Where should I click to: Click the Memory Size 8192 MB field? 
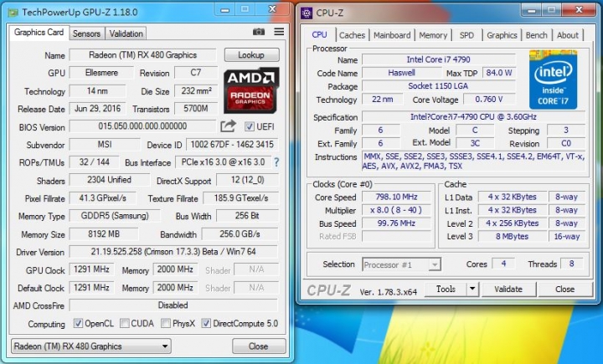pos(104,234)
